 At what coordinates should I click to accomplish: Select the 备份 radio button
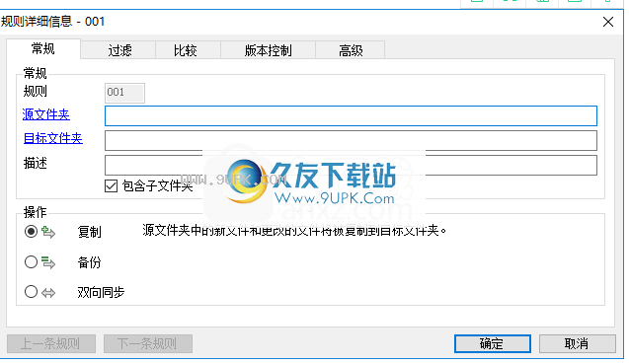tap(31, 262)
